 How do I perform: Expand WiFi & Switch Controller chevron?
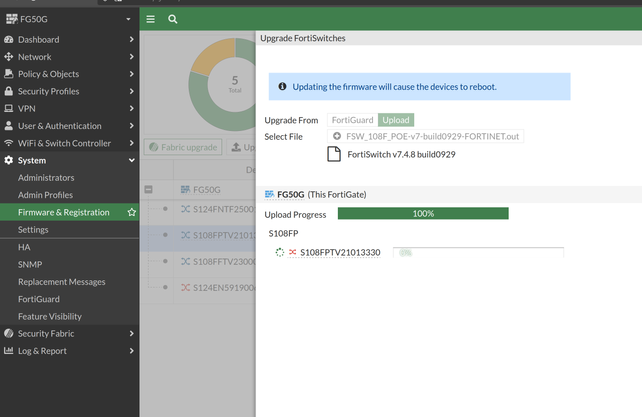[x=131, y=143]
